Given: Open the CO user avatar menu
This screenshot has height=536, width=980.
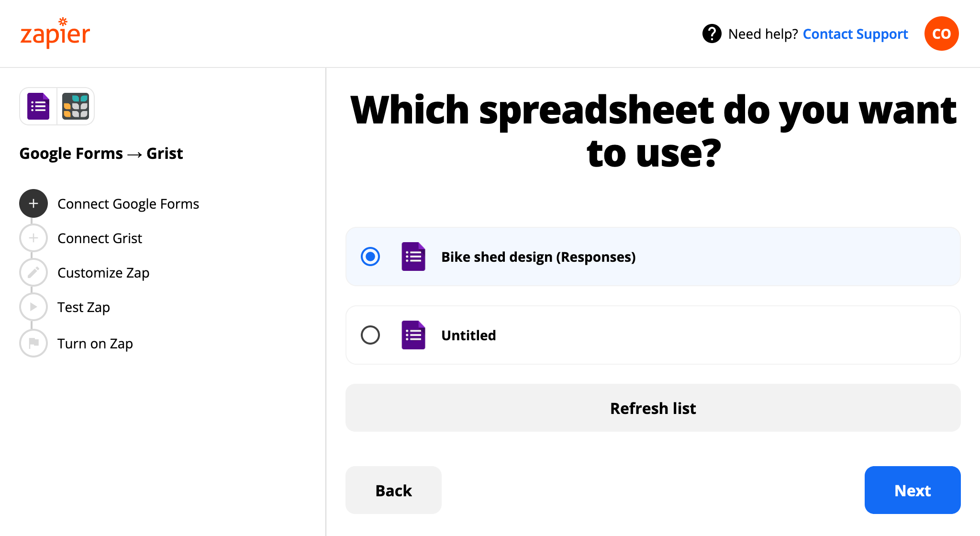Looking at the screenshot, I should pos(941,33).
